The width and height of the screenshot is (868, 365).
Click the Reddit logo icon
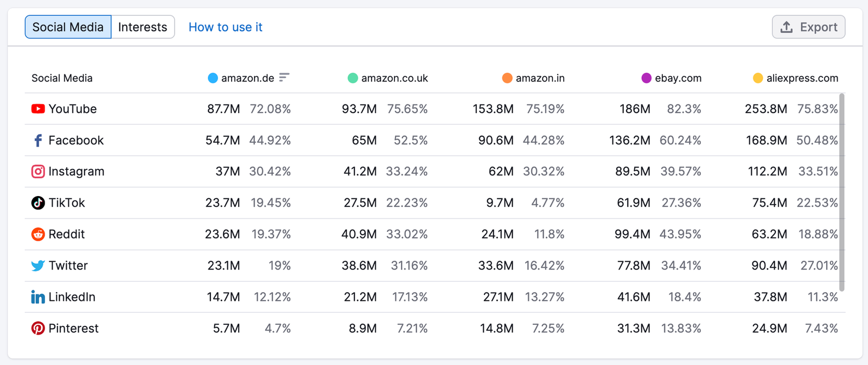point(38,234)
